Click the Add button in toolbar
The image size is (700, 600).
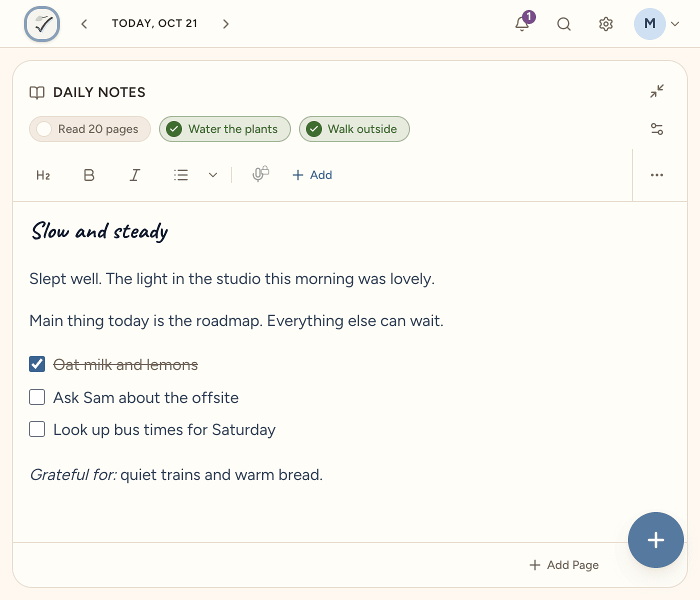[312, 175]
